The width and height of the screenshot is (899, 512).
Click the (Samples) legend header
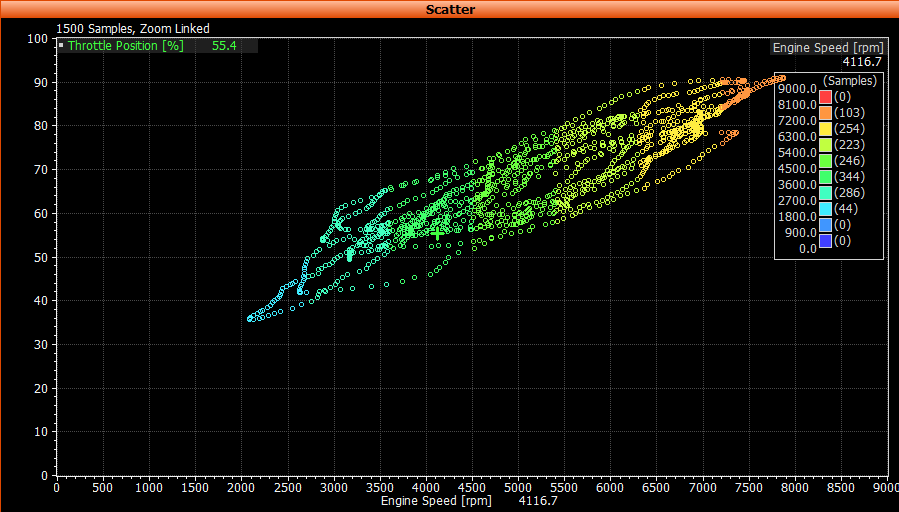[x=849, y=80]
